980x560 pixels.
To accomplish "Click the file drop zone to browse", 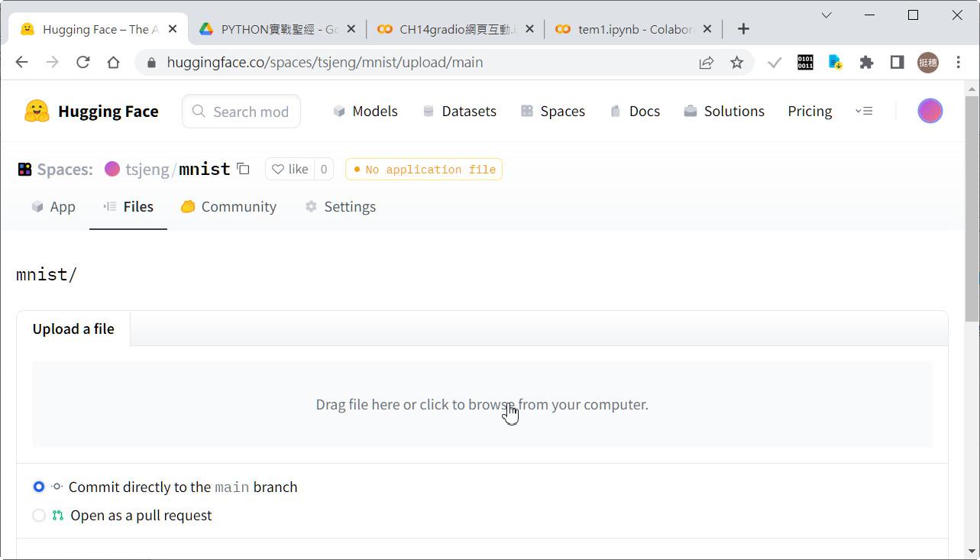I will click(x=482, y=404).
